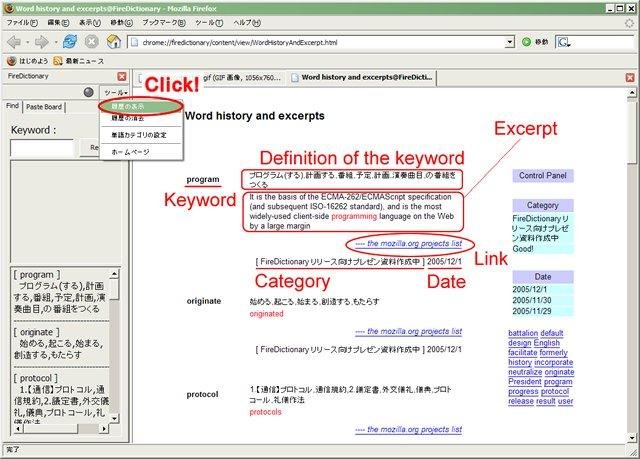Select Word history and excerpts tab
640x459 pixels.
tap(362, 78)
